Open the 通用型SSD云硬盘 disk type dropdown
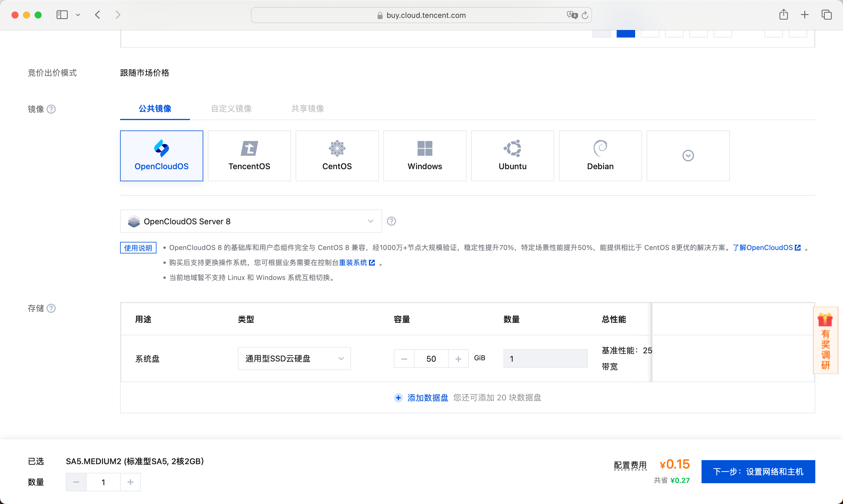843x504 pixels. [x=294, y=358]
